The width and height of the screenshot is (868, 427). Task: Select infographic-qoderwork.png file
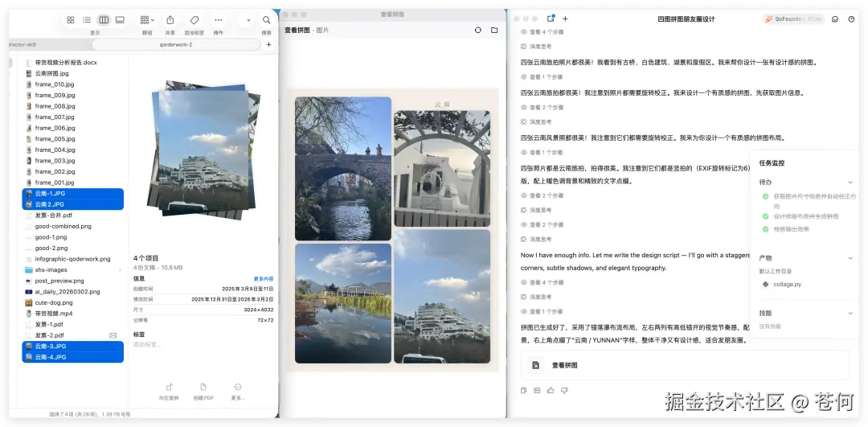(74, 259)
